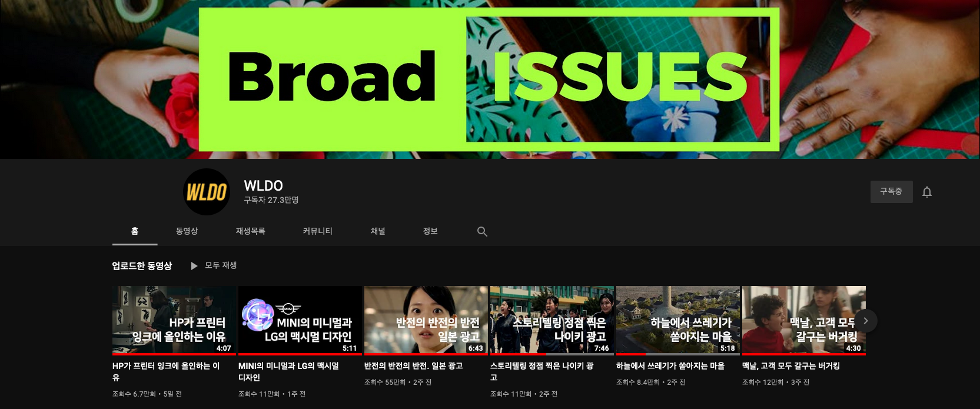Viewport: 980px width, 409px height.
Task: Click the 업로드한 동영상 section heading
Action: pyautogui.click(x=142, y=266)
